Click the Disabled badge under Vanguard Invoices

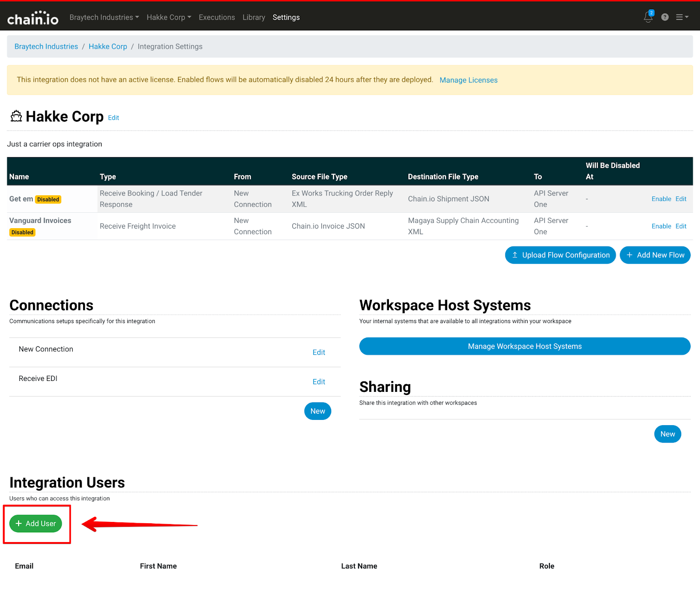pyautogui.click(x=22, y=232)
